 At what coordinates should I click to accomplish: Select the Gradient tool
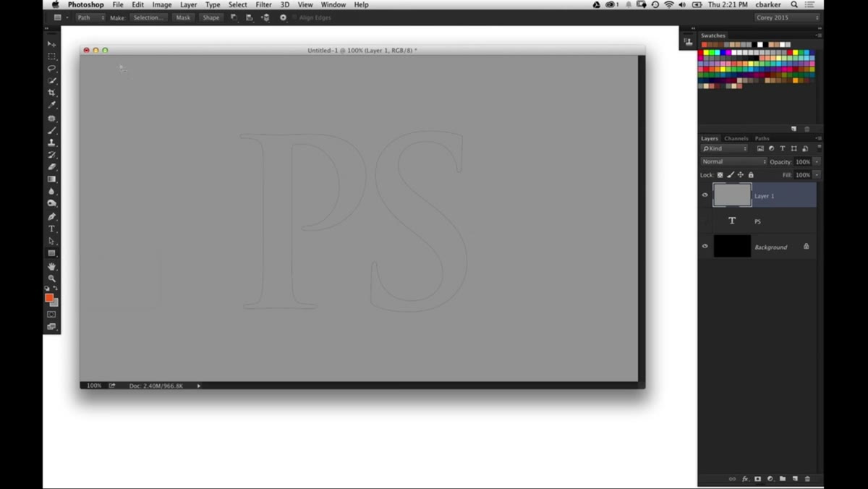coord(51,179)
